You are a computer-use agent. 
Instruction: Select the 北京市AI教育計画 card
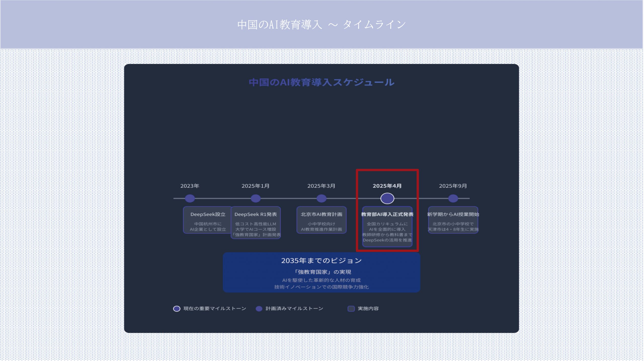(321, 220)
